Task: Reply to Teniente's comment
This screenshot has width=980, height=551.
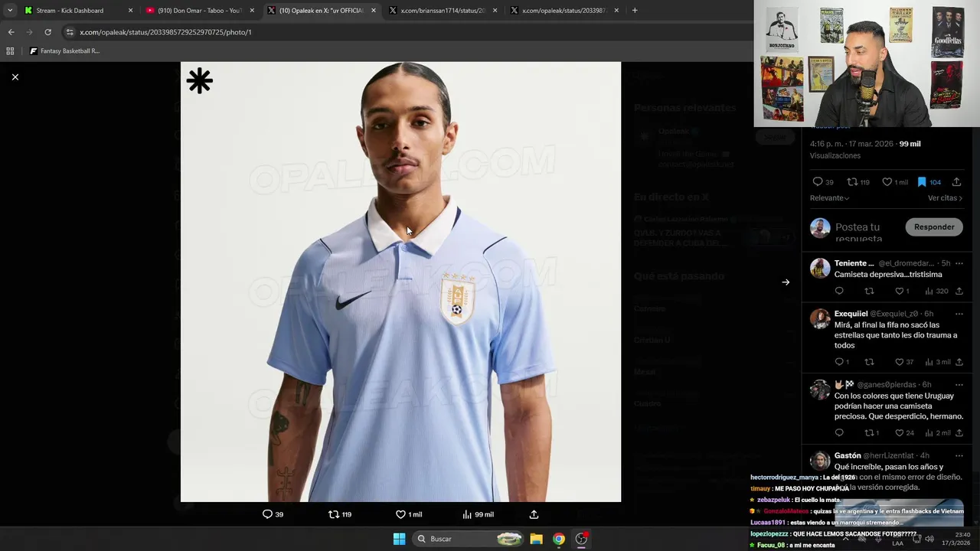Action: (839, 291)
